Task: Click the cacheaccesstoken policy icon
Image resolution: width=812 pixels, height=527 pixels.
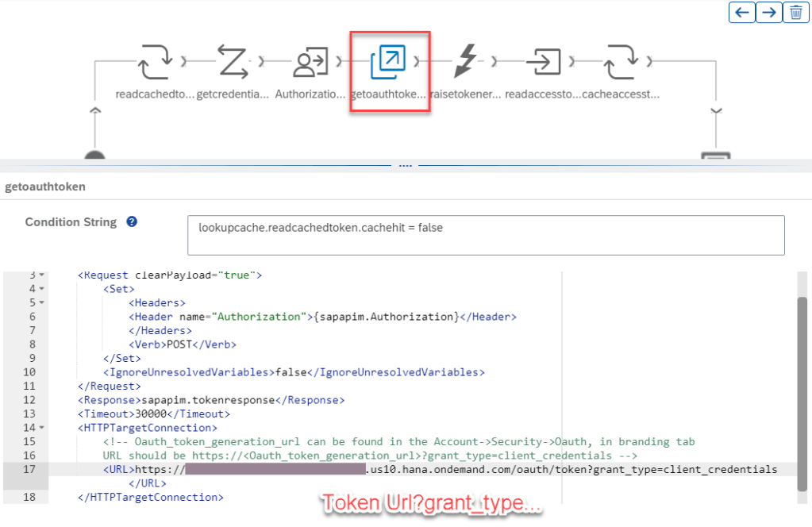Action: (x=621, y=62)
